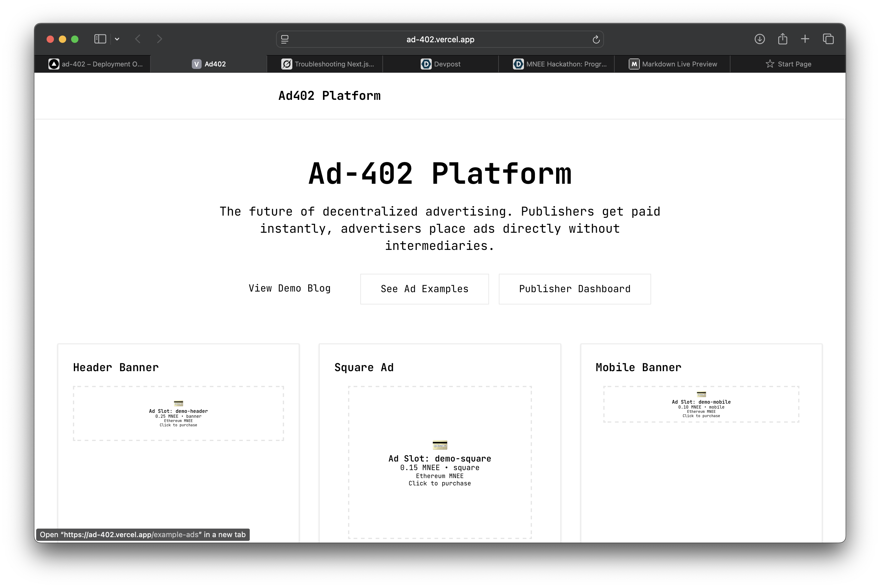
Task: Click the forward navigation arrow
Action: 159,39
